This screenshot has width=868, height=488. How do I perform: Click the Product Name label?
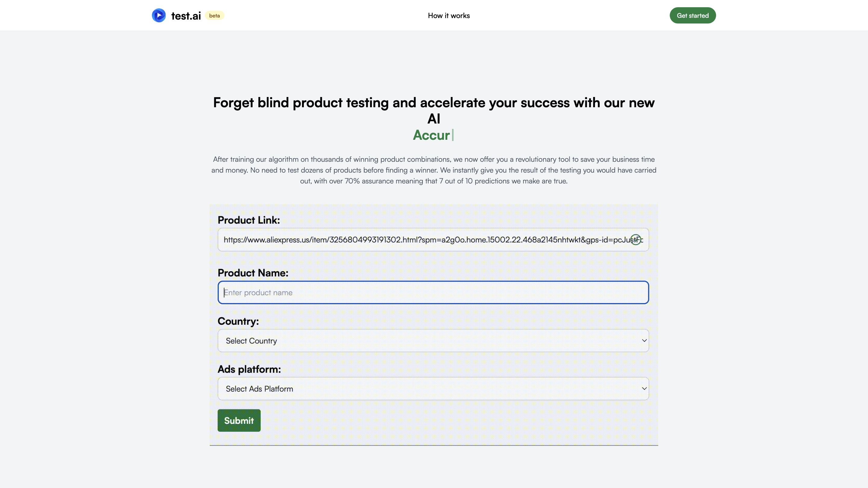pos(253,272)
